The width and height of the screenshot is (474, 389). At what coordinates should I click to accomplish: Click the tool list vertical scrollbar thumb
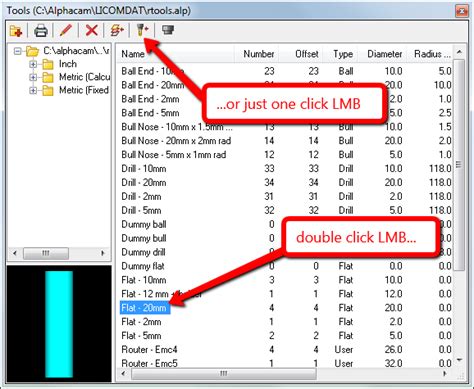459,165
